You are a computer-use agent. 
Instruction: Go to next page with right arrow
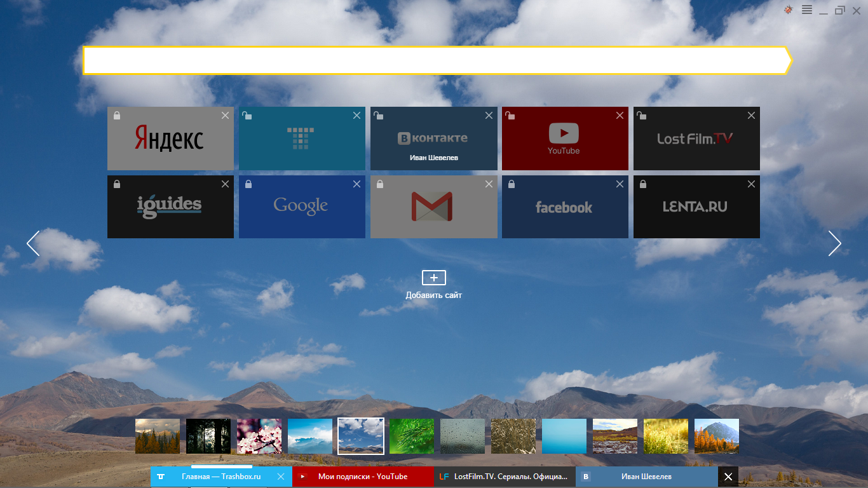[x=834, y=243]
